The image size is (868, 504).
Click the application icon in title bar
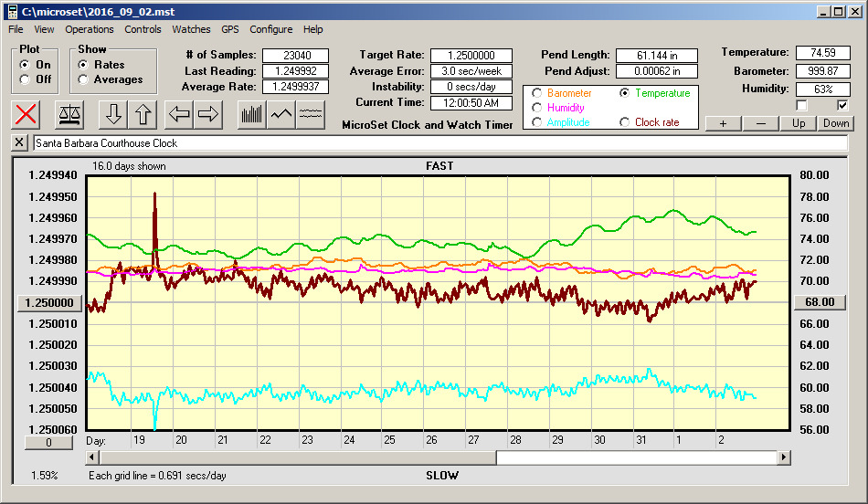[x=12, y=12]
